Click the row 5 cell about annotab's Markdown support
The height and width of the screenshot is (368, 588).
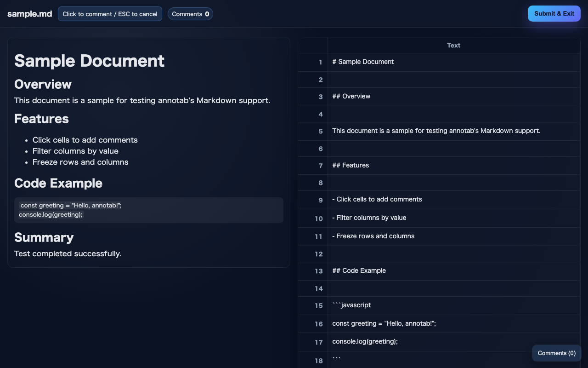453,131
